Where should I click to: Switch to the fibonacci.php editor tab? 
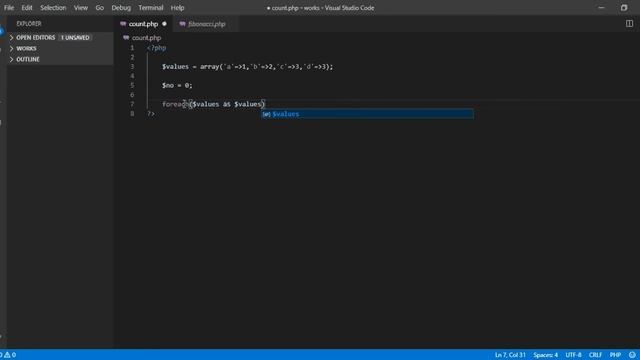(x=207, y=24)
